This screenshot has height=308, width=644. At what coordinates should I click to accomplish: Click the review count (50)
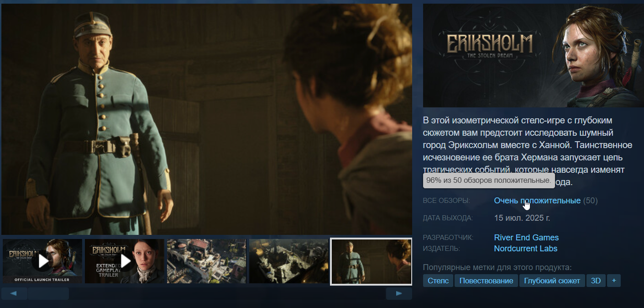590,201
